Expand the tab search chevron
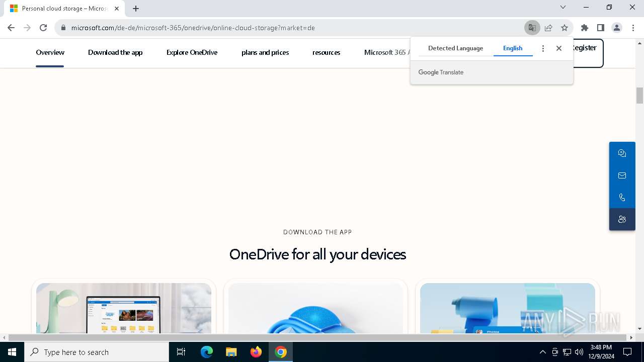The height and width of the screenshot is (362, 644). (x=563, y=7)
